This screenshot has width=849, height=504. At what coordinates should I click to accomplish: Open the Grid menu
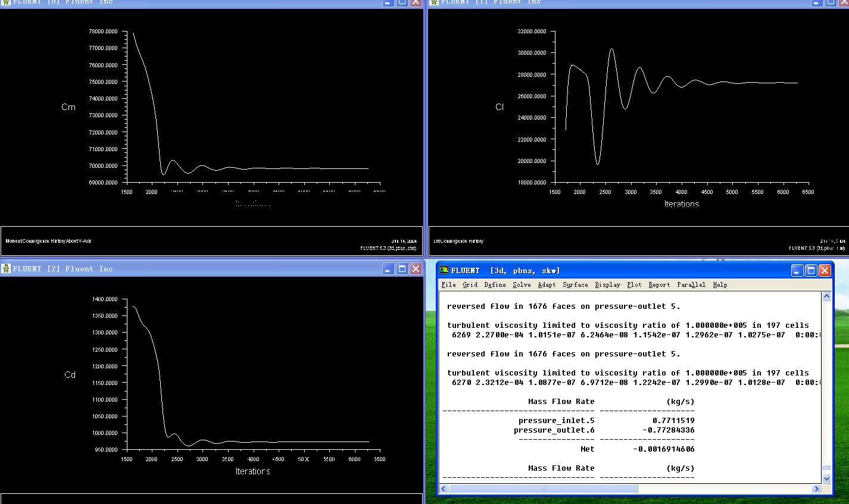pos(470,285)
